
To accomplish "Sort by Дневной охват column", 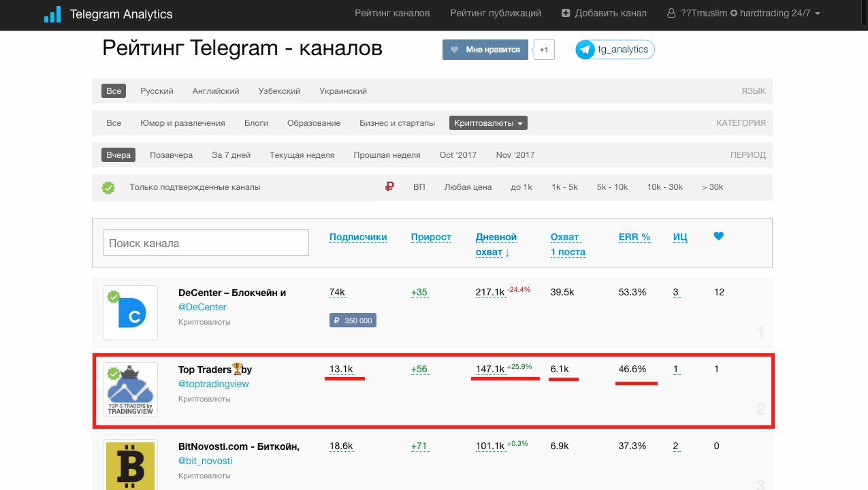I will [x=496, y=244].
